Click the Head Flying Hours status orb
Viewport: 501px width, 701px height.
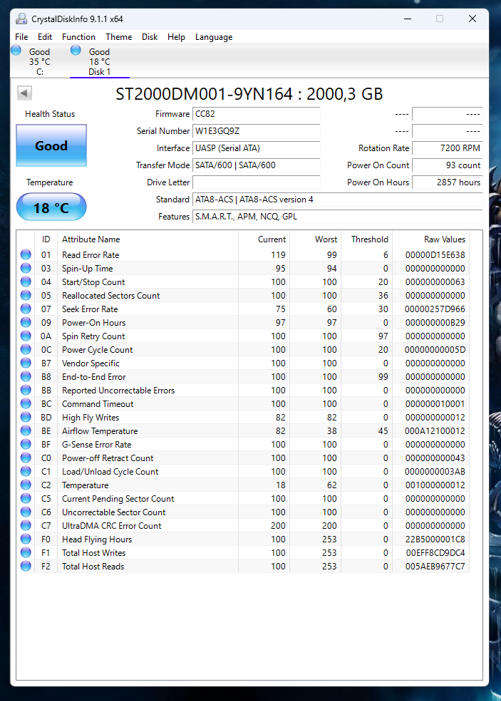coord(26,539)
